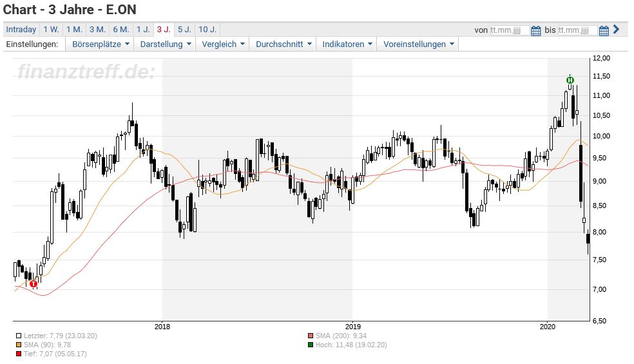This screenshot has height=364, width=634.
Task: Select the 3 J. time range
Action: tap(164, 30)
